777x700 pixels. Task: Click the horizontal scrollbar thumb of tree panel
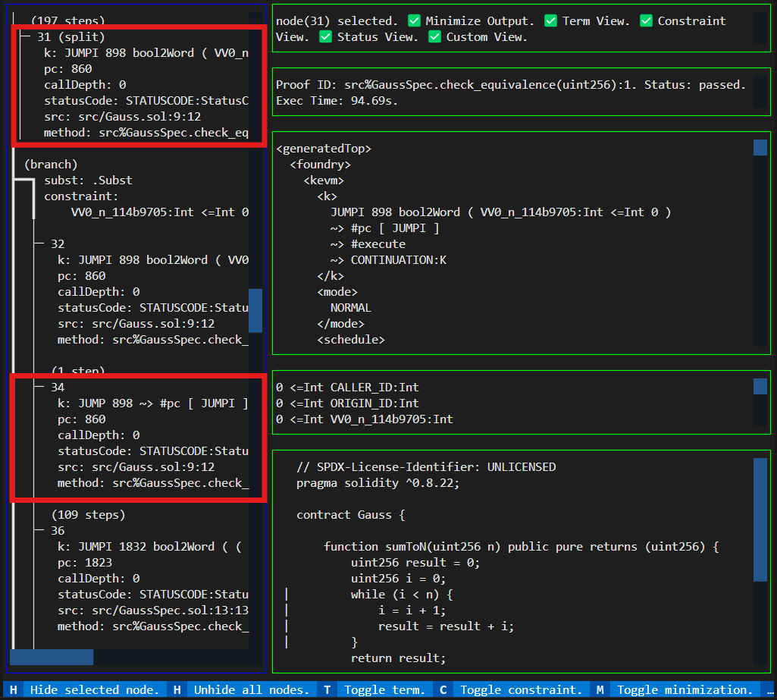pos(52,657)
